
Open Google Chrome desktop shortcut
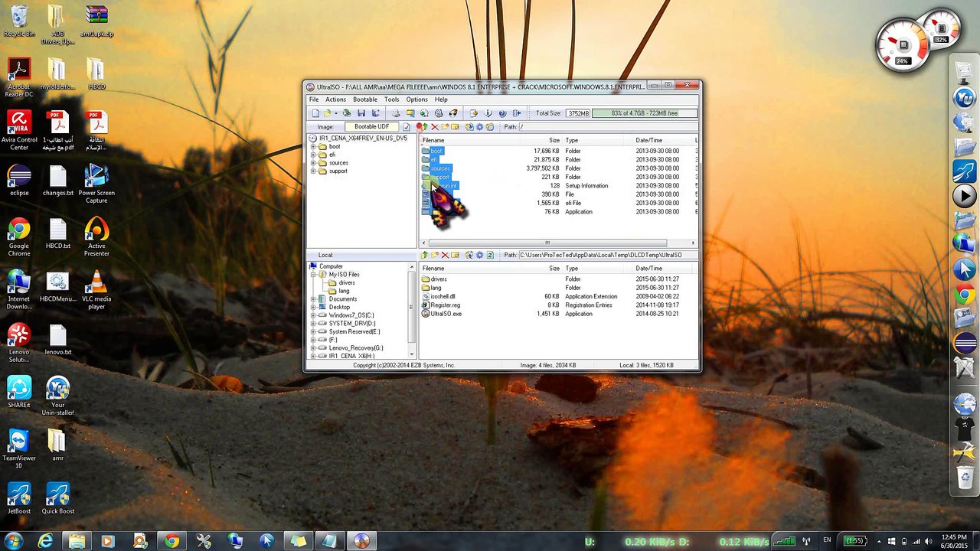(19, 237)
